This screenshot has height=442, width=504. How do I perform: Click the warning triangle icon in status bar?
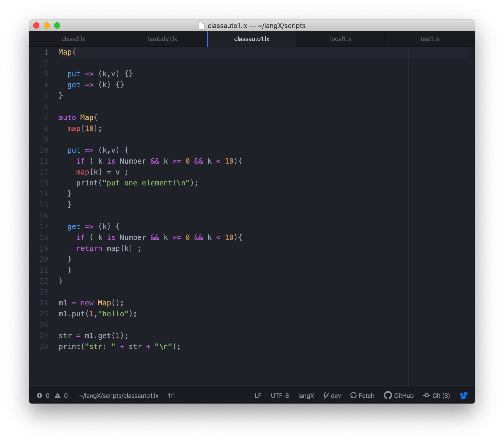(x=58, y=396)
